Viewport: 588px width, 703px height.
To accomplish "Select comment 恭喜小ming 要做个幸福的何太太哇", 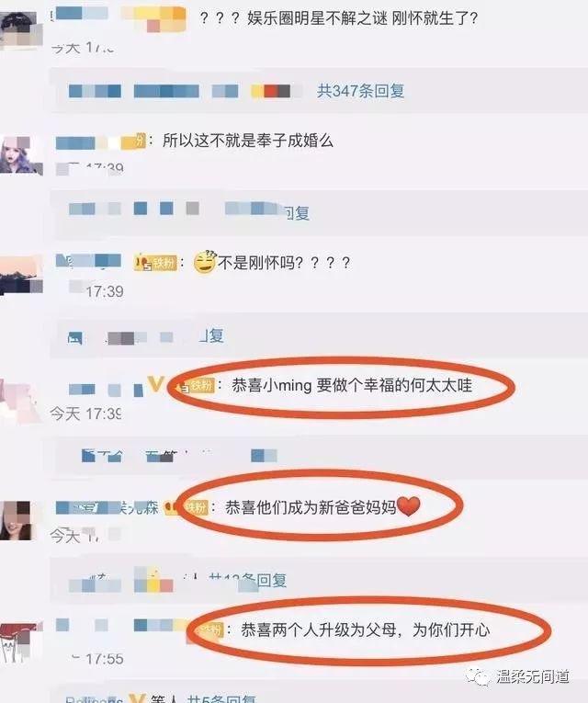I will (x=352, y=386).
